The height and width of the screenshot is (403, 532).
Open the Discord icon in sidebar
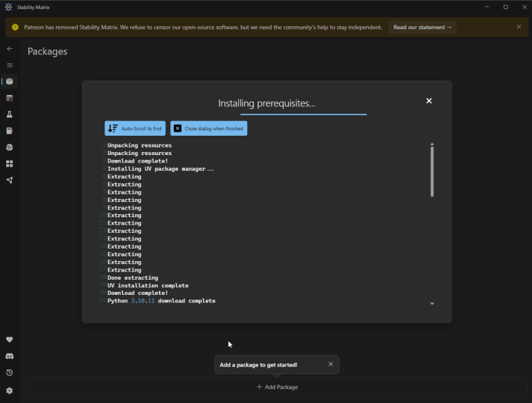click(10, 356)
